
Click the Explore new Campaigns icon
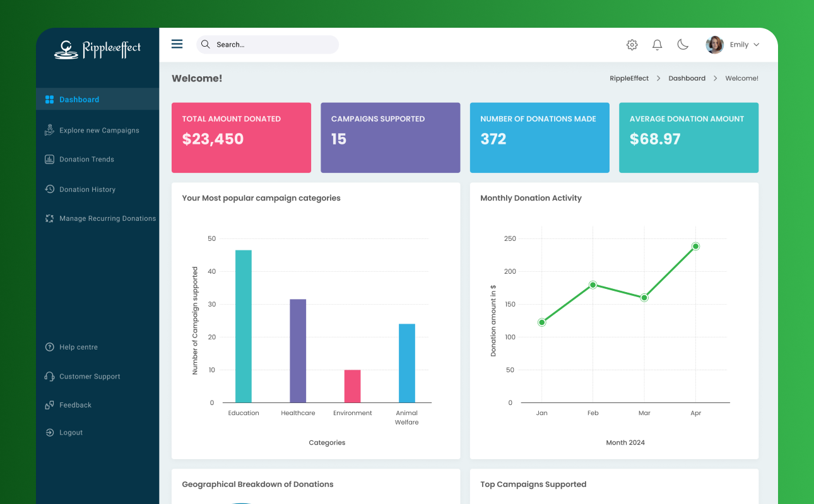49,130
